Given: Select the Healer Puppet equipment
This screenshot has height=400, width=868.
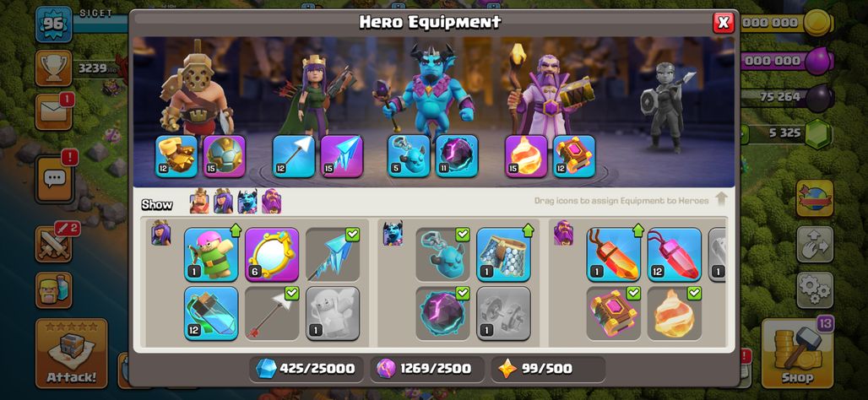Looking at the screenshot, I should 333,313.
